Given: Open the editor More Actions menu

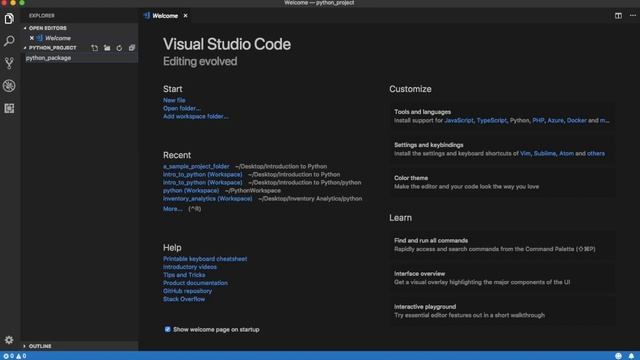Looking at the screenshot, I should [633, 16].
